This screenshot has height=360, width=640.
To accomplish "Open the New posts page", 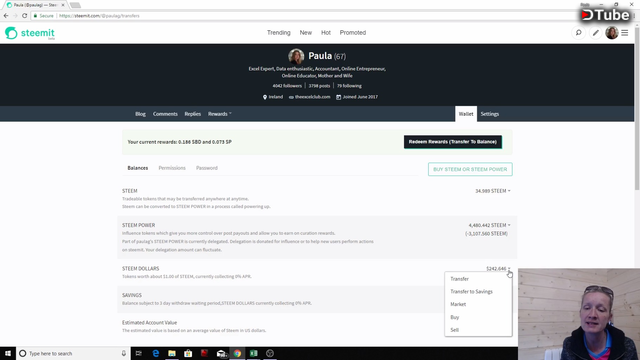I will point(306,33).
